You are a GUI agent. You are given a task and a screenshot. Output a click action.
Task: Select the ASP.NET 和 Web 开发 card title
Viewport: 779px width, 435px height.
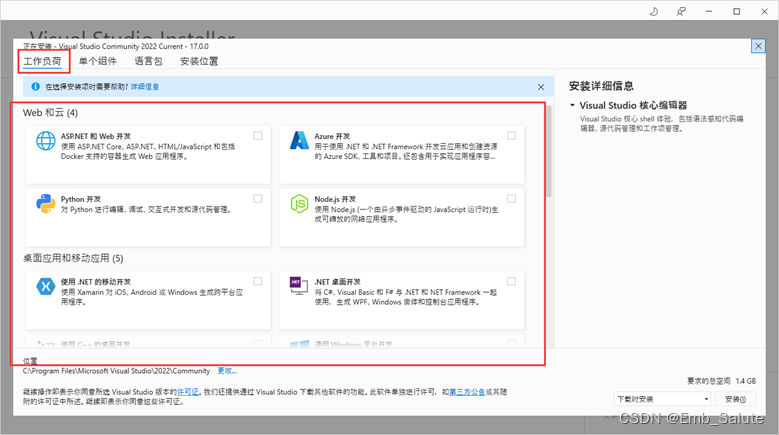point(96,136)
